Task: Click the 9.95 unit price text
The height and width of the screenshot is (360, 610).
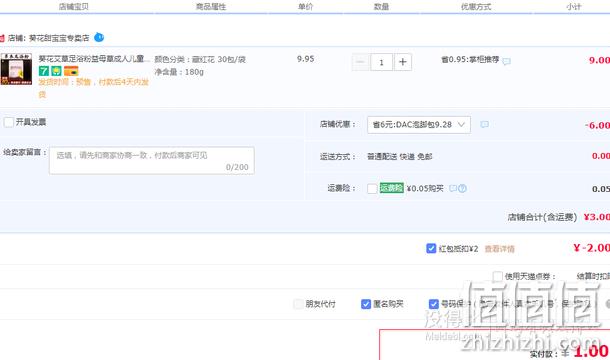Action: point(305,59)
